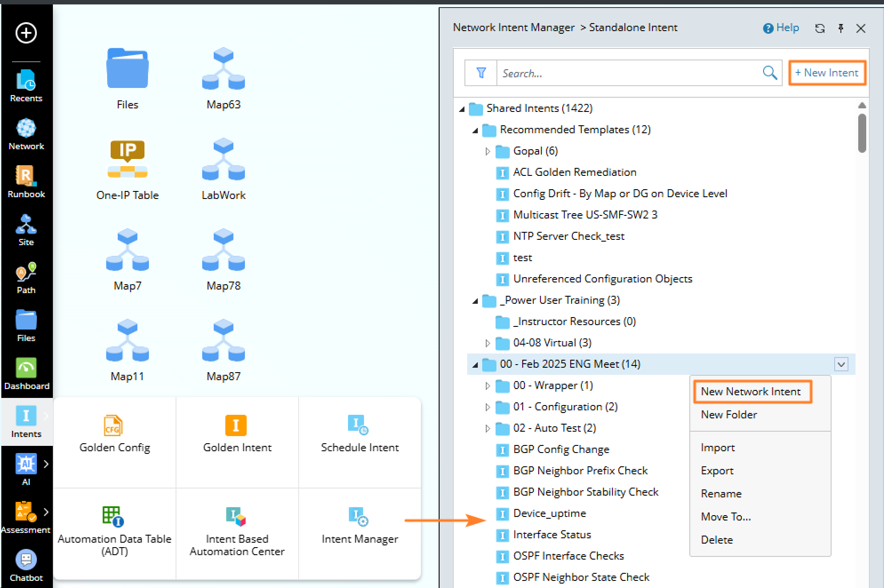Refresh the Network Intent Manager pane
884x588 pixels.
pyautogui.click(x=820, y=28)
